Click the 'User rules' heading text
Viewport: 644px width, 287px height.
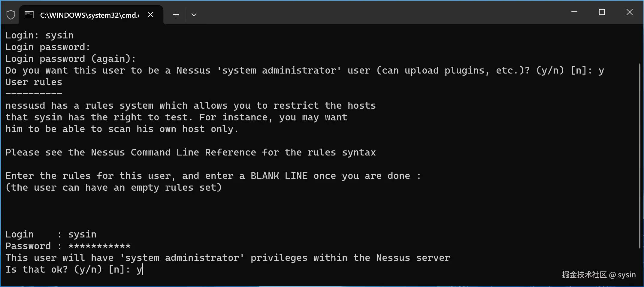pyautogui.click(x=34, y=82)
